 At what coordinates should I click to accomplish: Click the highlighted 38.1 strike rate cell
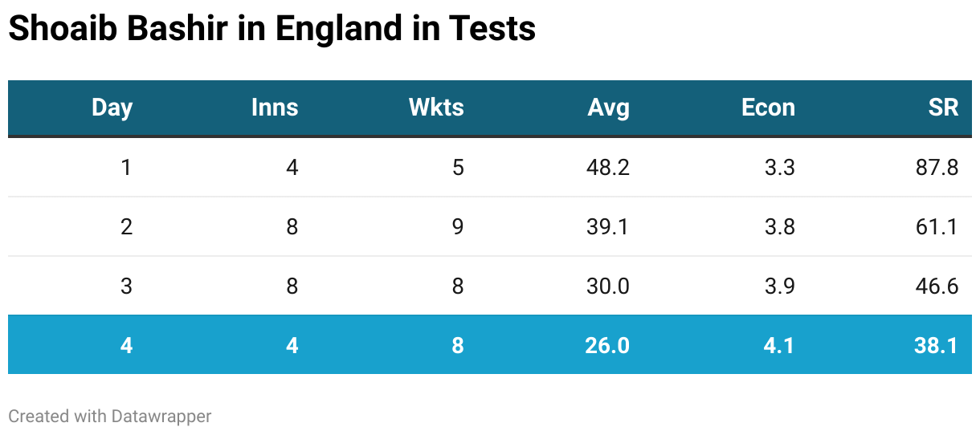pyautogui.click(x=937, y=345)
